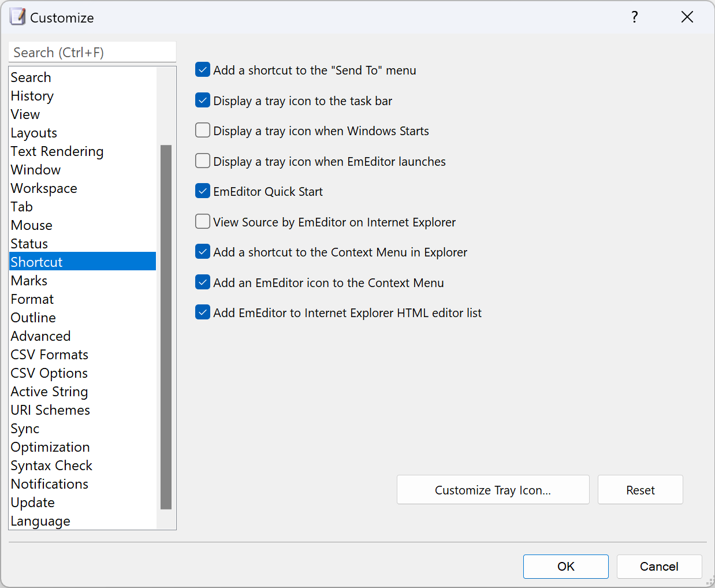
Task: Open the Marks category
Action: click(83, 280)
